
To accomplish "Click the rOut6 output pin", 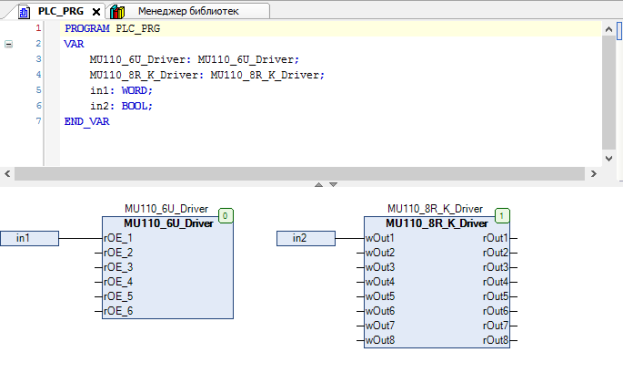I will (495, 311).
